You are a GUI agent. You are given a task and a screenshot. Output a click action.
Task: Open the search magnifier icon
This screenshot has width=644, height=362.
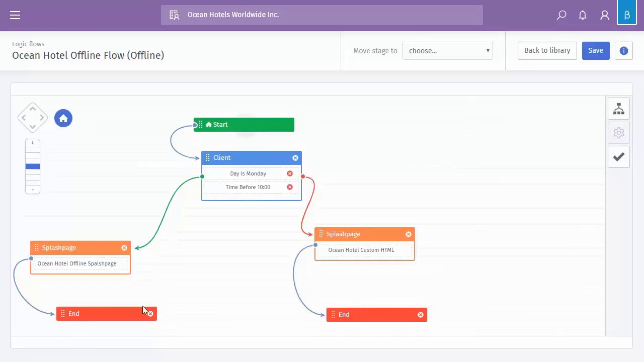pos(561,15)
